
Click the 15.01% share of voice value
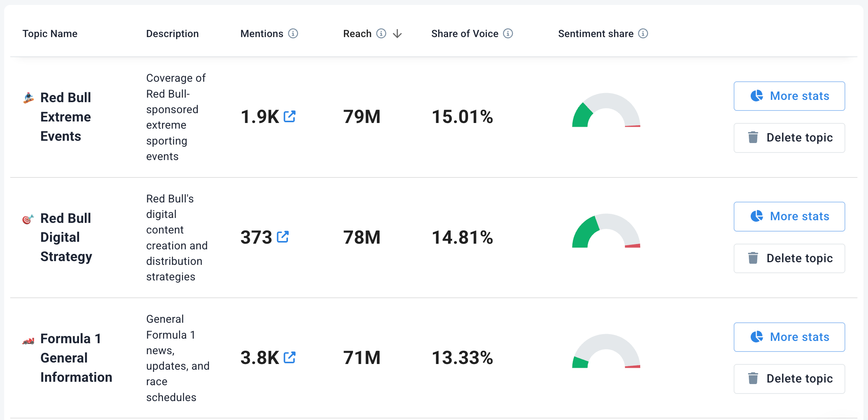[x=462, y=117]
